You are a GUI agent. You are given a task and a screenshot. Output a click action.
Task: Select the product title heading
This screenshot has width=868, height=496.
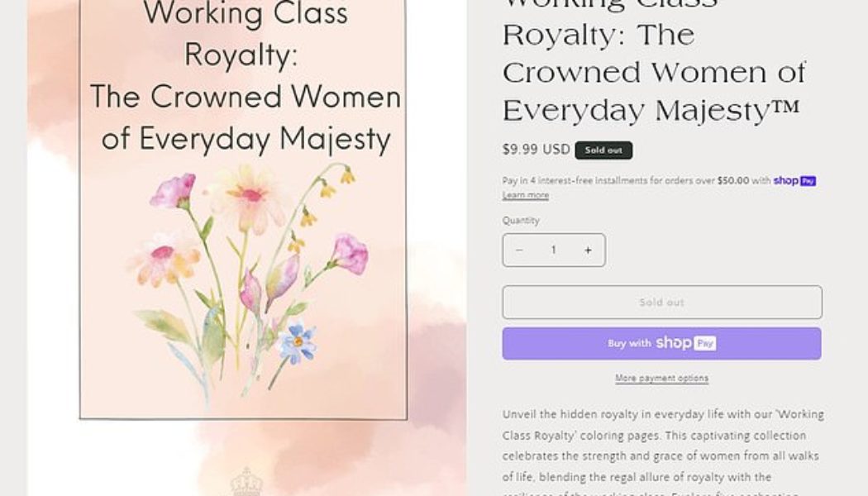click(x=653, y=73)
